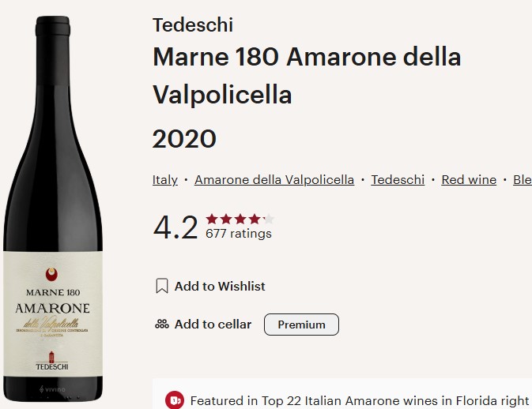Click the red Featured ranking badge icon

point(174,400)
